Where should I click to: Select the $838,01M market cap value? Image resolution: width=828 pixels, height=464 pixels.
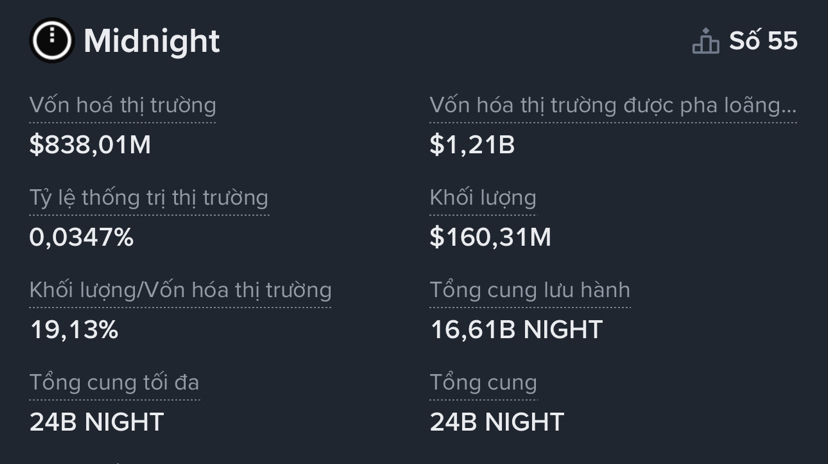tap(90, 145)
